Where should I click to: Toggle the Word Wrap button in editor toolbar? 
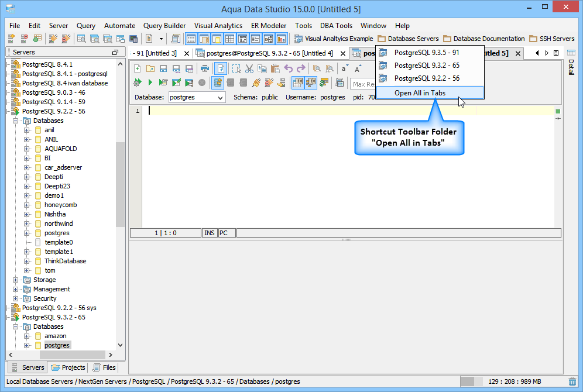tap(221, 68)
